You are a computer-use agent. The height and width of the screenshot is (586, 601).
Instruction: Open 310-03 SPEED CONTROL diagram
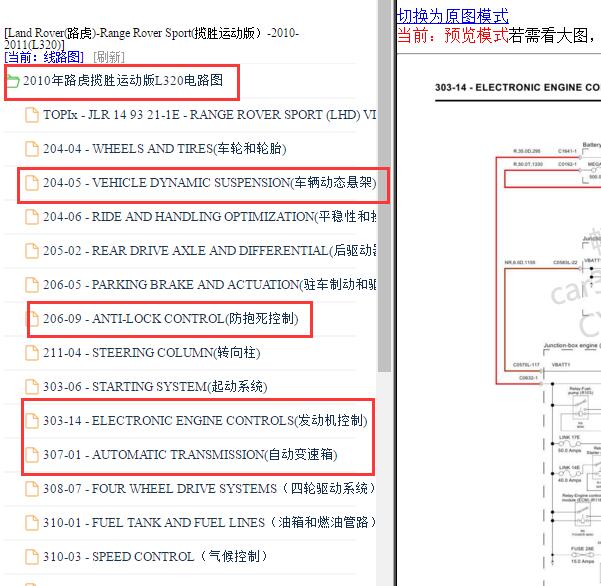coord(155,556)
